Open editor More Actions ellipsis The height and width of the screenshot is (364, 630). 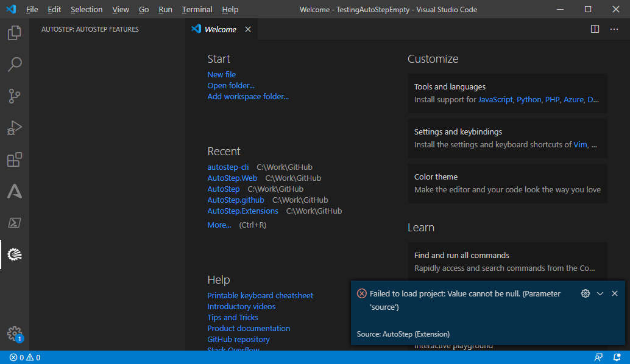pyautogui.click(x=614, y=29)
